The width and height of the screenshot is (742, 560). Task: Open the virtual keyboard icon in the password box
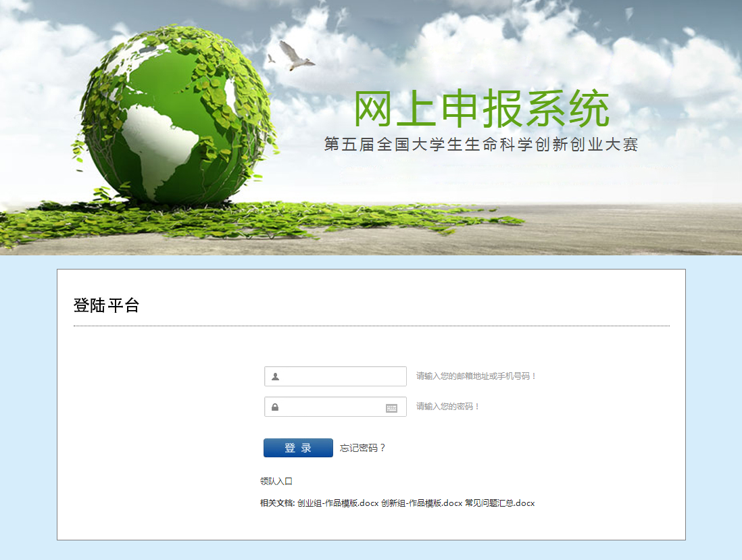[391, 408]
